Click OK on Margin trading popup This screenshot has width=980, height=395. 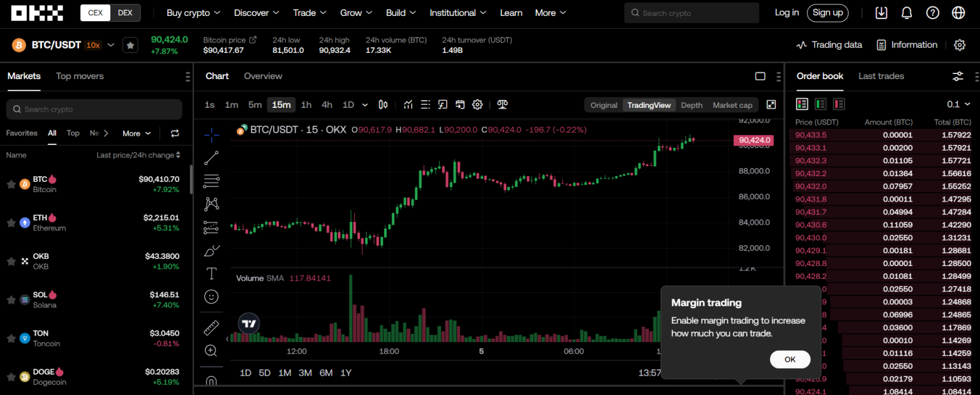790,359
